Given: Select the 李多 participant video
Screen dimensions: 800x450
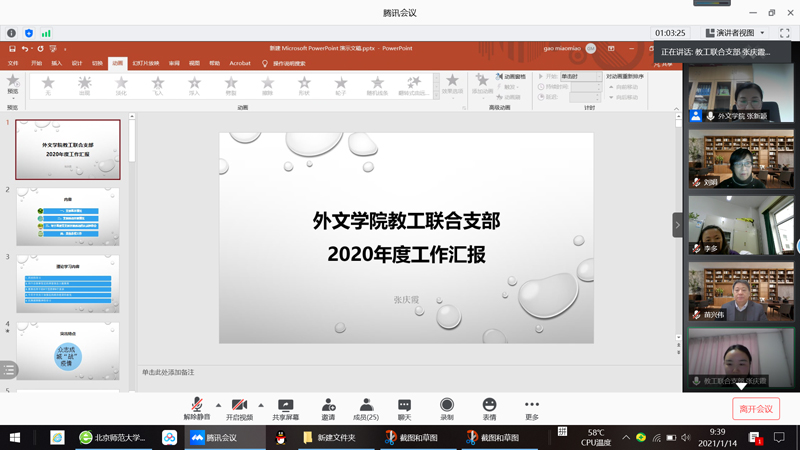Looking at the screenshot, I should 740,225.
